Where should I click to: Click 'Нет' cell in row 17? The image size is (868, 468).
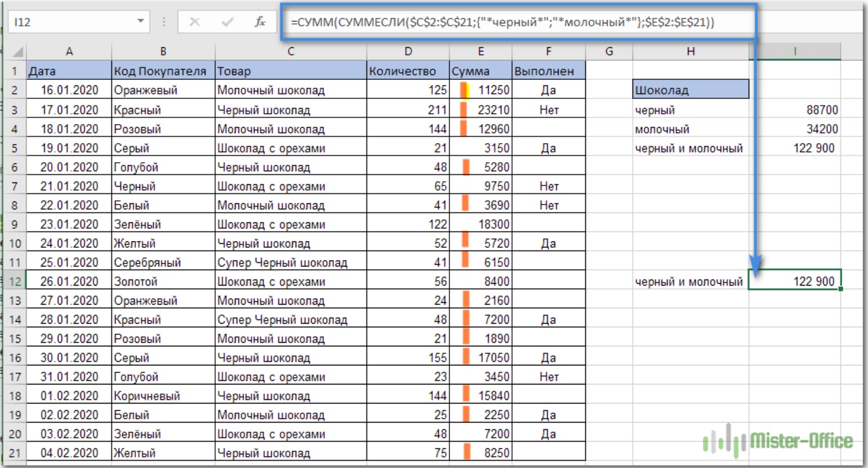(548, 377)
